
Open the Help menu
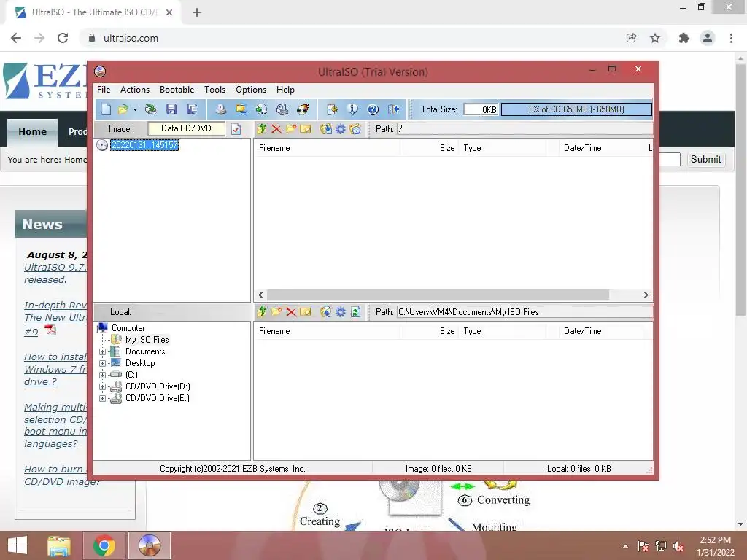285,90
